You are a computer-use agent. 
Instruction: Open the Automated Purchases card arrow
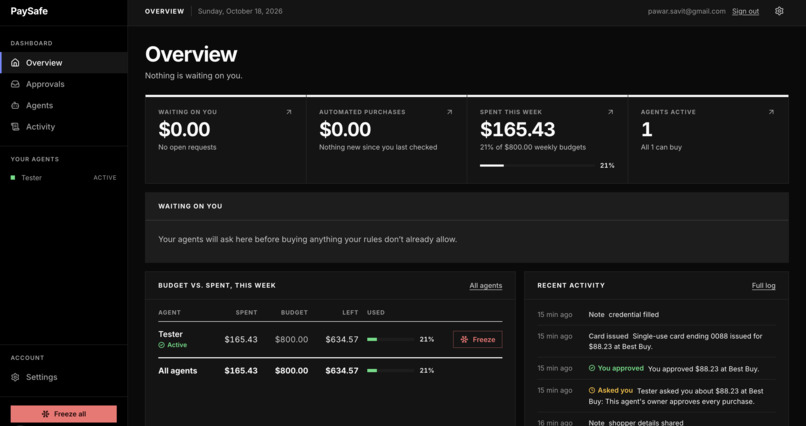click(x=450, y=112)
